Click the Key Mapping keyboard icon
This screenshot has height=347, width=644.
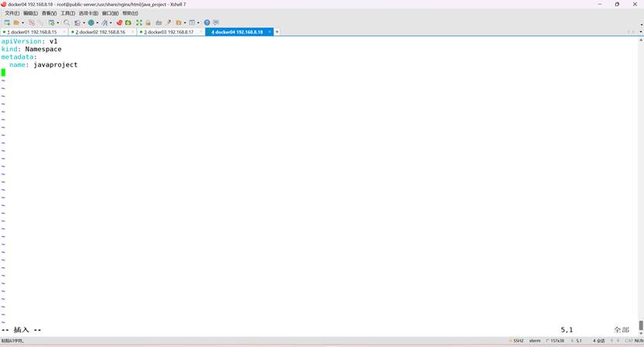point(159,22)
